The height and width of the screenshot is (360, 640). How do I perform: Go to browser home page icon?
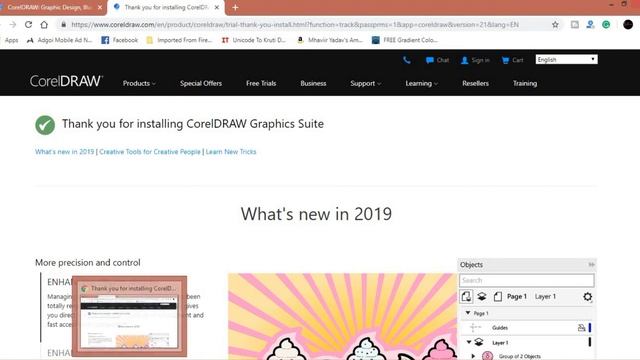(44, 24)
